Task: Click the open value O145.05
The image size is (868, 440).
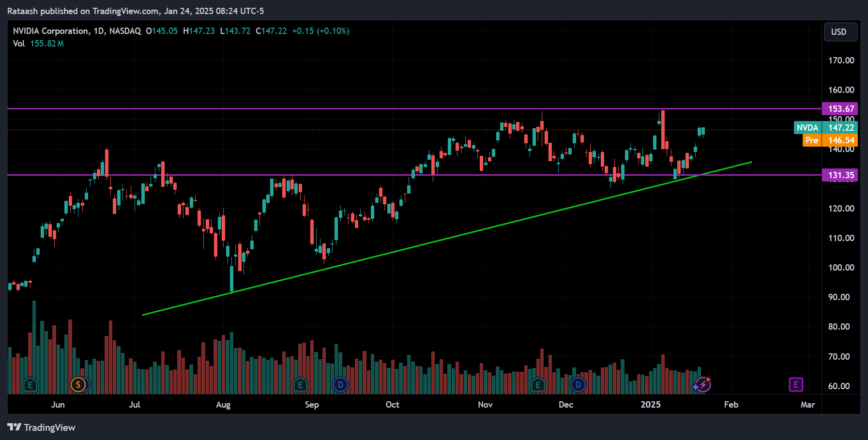Action: 162,31
